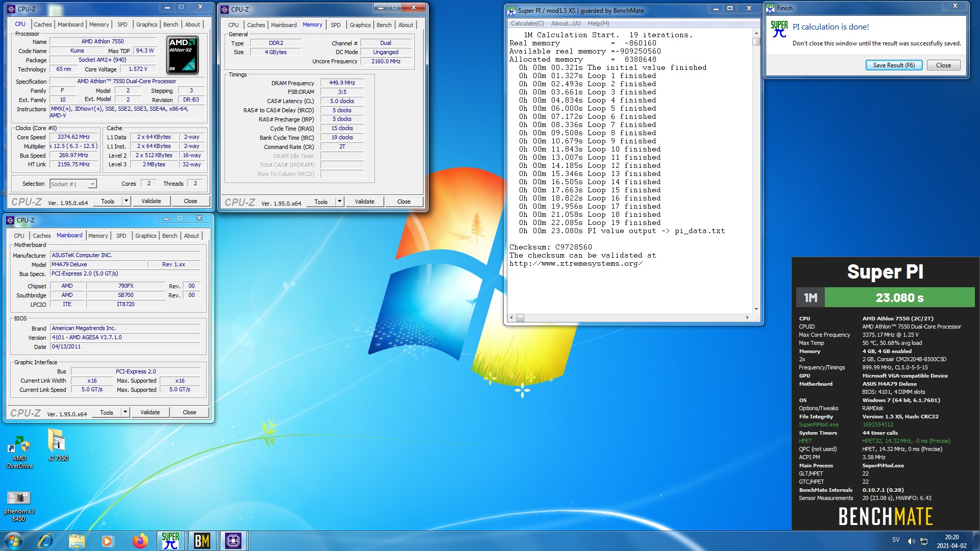
Task: Open the phenom x3 8450 desktop file
Action: point(19,506)
